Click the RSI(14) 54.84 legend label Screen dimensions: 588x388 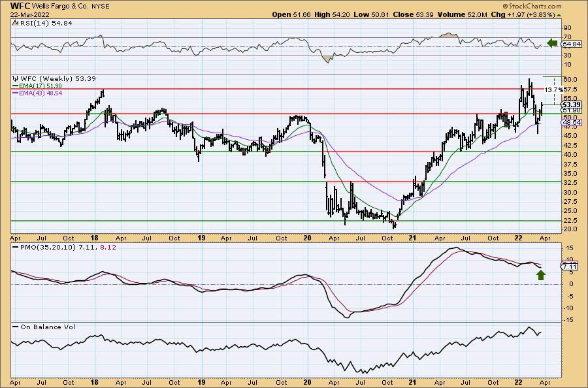tap(46, 23)
